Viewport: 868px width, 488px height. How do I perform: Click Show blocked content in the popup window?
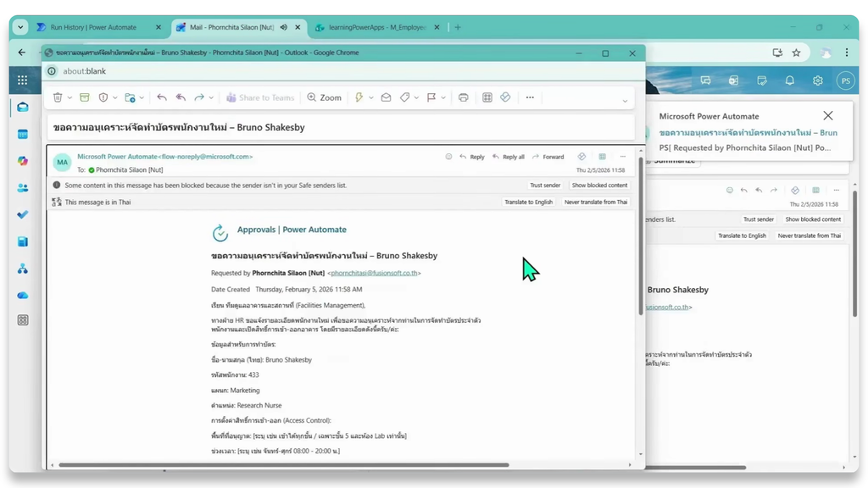(599, 186)
